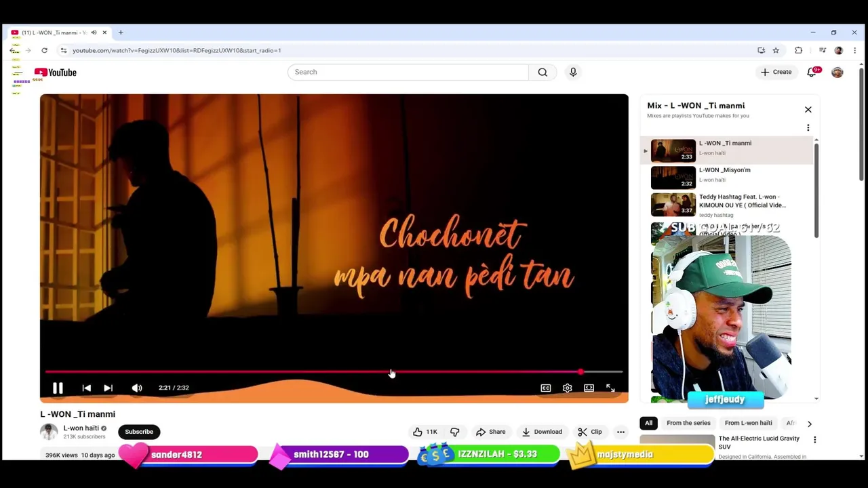Search with voice microphone
Image resolution: width=868 pixels, height=488 pixels.
pyautogui.click(x=573, y=72)
